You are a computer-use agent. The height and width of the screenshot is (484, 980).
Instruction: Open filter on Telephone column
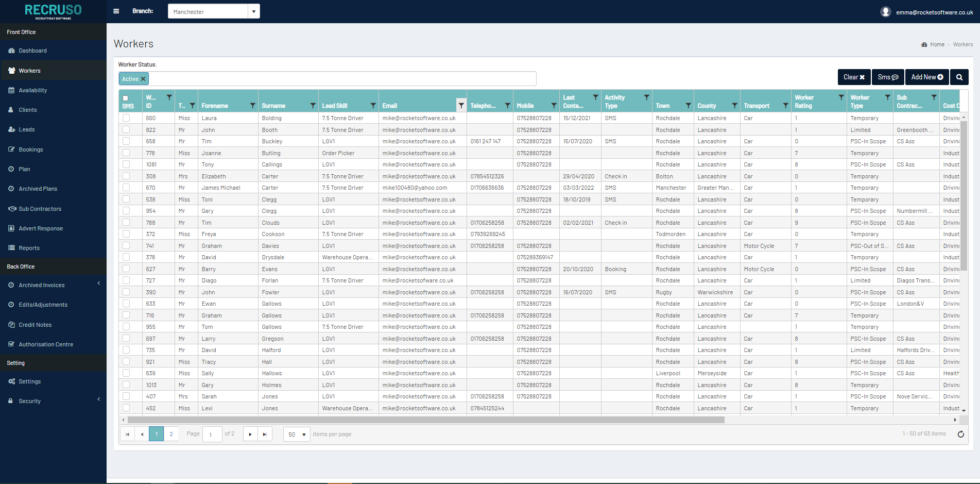(507, 106)
